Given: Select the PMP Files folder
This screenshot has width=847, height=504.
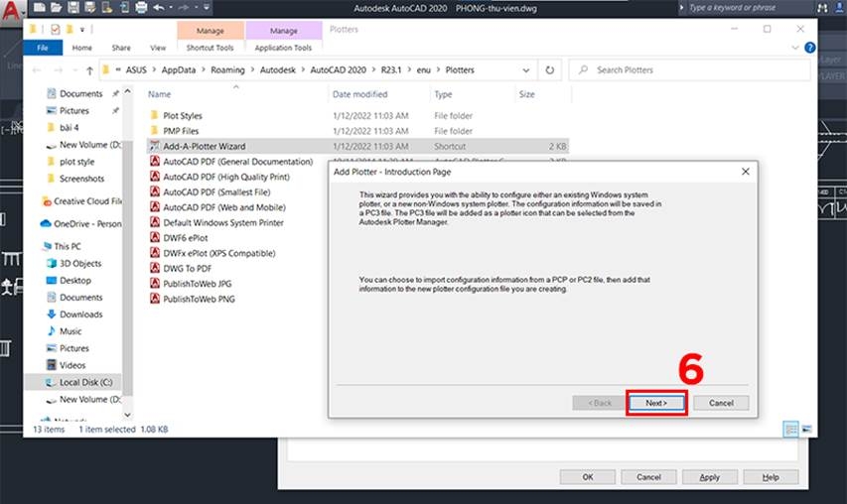Looking at the screenshot, I should pos(181,131).
